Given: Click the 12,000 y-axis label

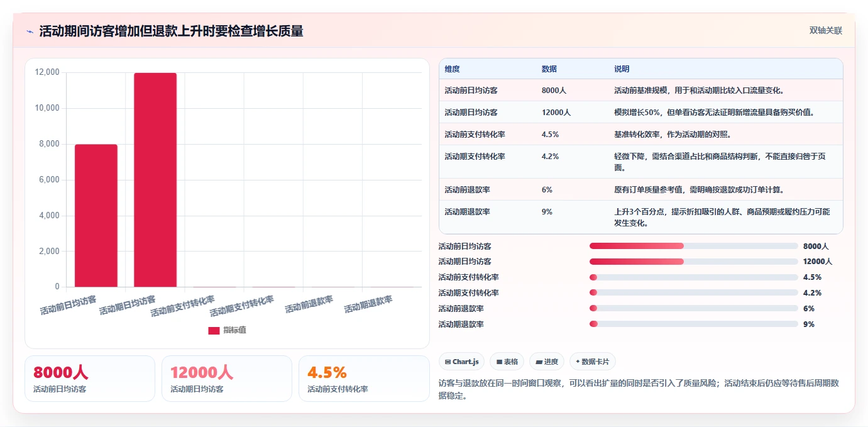Looking at the screenshot, I should click(47, 72).
